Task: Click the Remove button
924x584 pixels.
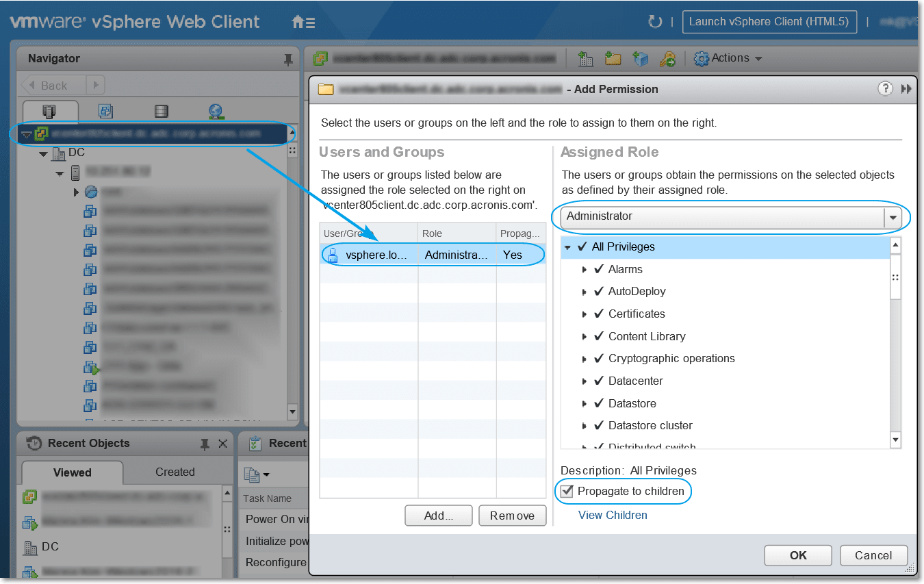Action: pos(512,516)
